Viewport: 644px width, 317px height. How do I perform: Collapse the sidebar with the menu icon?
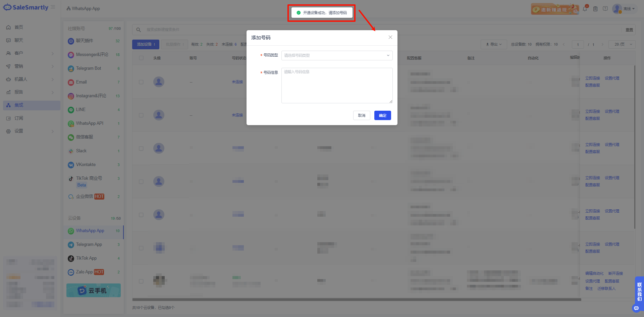click(x=53, y=7)
